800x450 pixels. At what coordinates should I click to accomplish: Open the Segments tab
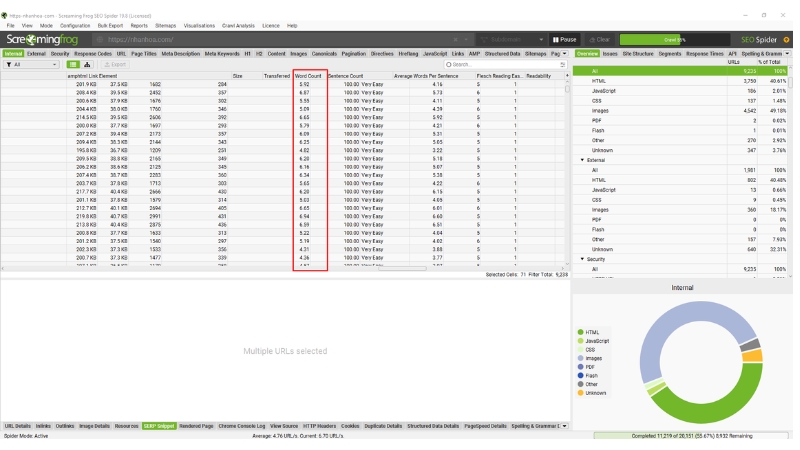[x=669, y=54]
